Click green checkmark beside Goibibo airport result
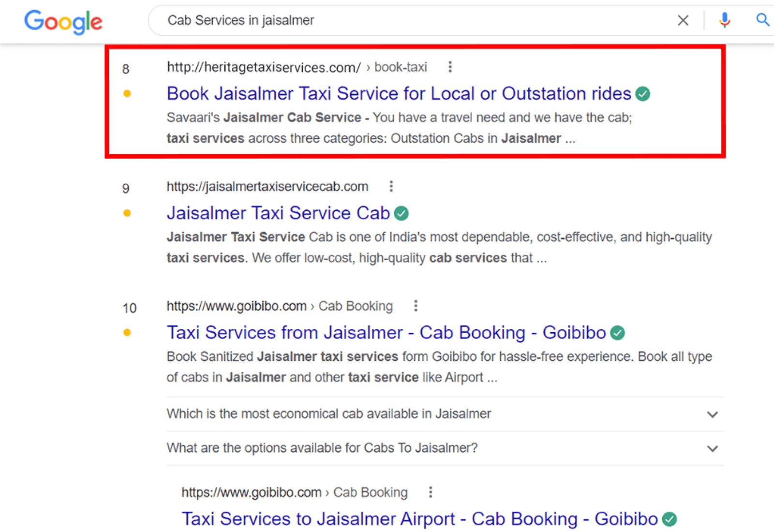The image size is (774, 532). coord(670,519)
